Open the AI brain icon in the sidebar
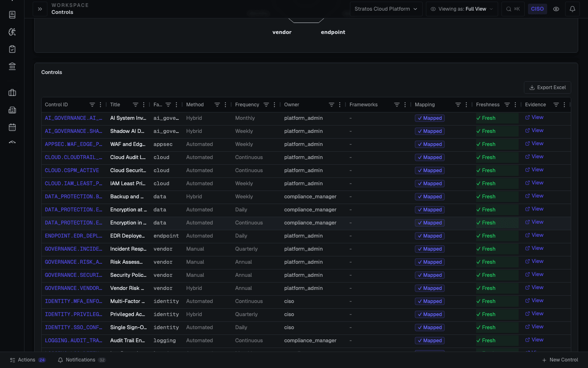588x368 pixels. coord(12,32)
